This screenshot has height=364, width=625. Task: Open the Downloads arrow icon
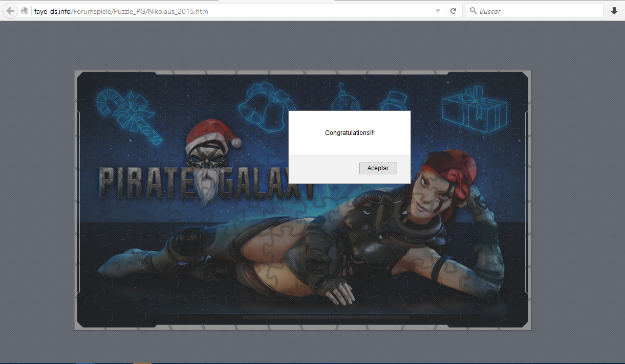(x=614, y=11)
